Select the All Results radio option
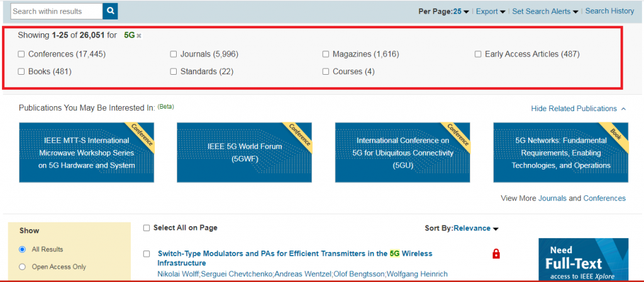The height and width of the screenshot is (282, 644). click(x=22, y=249)
